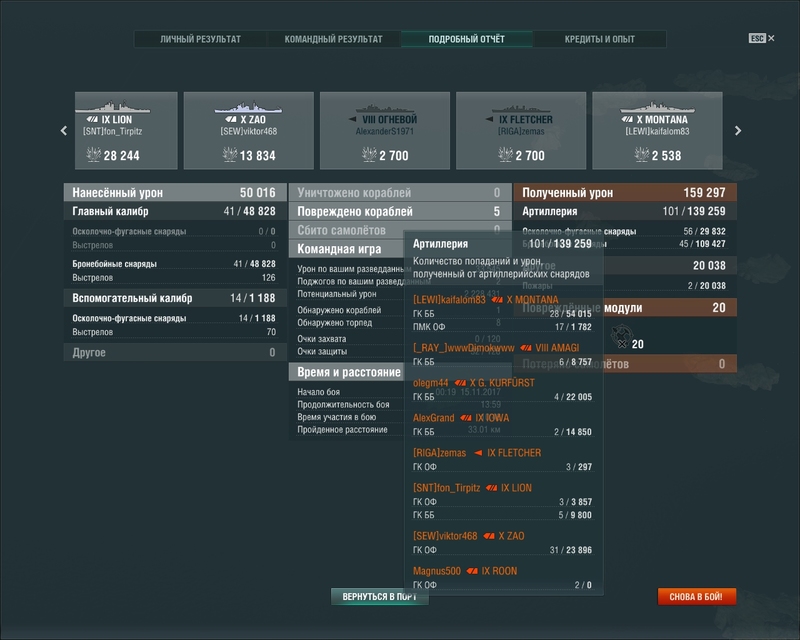The width and height of the screenshot is (800, 640).
Task: Click the 50 016 dealt damage total
Action: pyautogui.click(x=258, y=192)
